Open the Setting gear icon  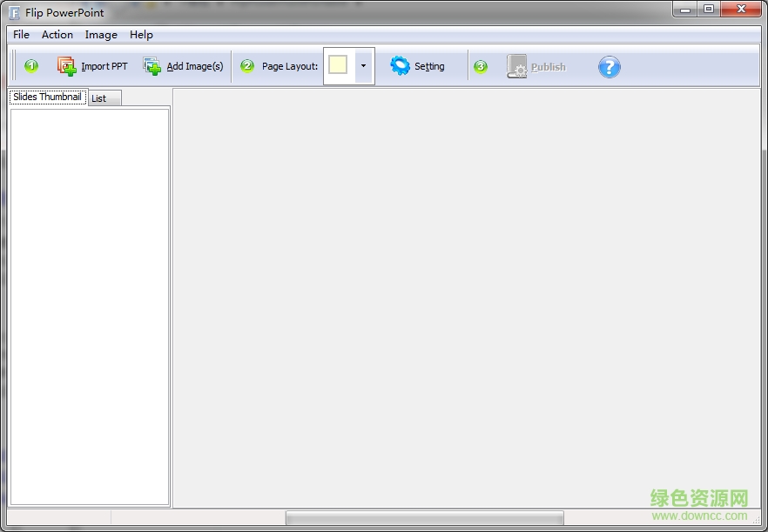[400, 65]
